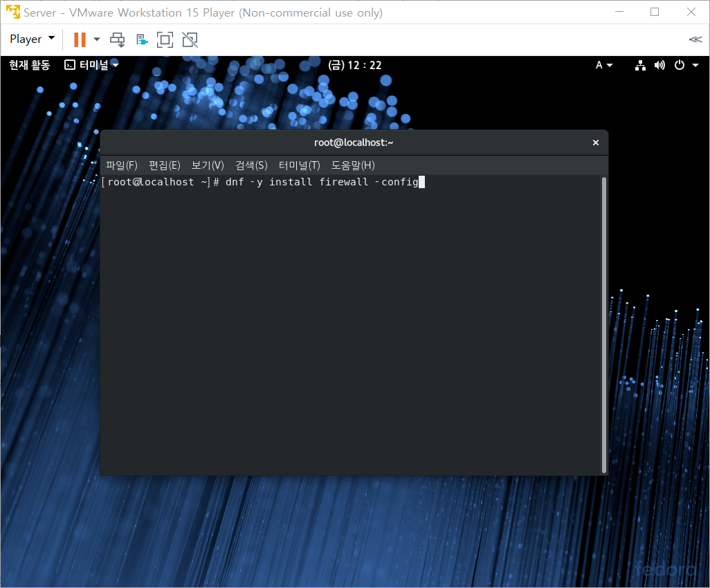This screenshot has width=710, height=588.
Task: Open the 현재 활동 activities overview
Action: coord(30,65)
